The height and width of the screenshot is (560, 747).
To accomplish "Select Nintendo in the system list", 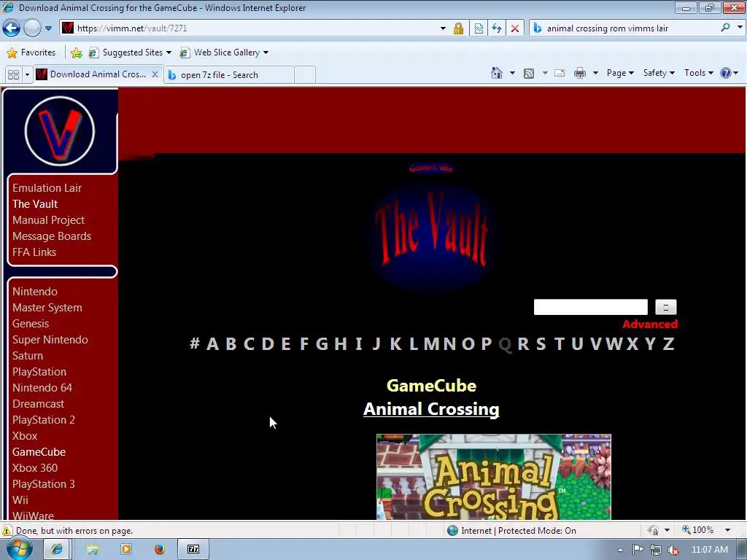I will [x=35, y=292].
